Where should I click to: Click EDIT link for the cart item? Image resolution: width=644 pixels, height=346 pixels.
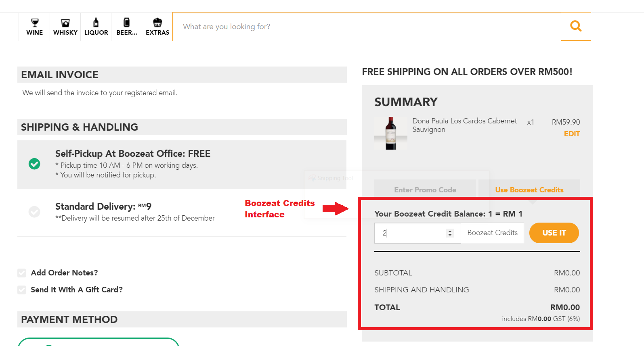pyautogui.click(x=572, y=134)
